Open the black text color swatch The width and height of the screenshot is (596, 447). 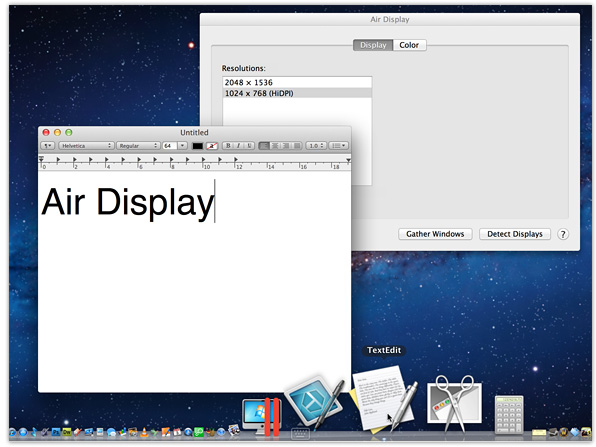(x=197, y=146)
